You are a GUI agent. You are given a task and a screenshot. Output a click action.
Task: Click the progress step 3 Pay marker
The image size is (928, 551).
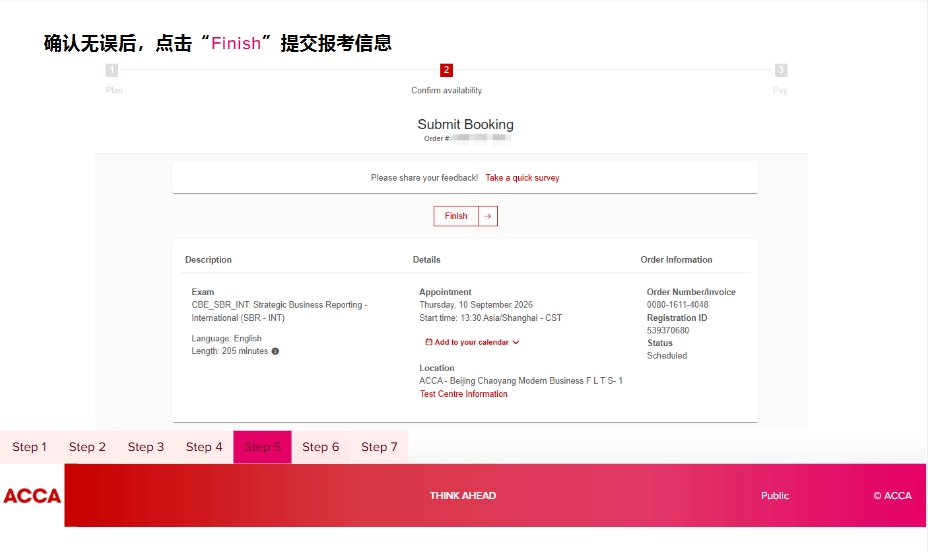tap(781, 70)
